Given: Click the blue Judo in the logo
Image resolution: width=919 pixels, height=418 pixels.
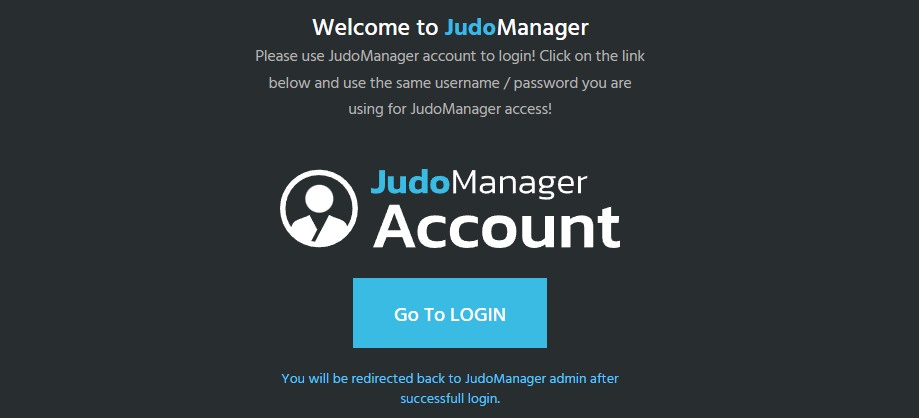Looking at the screenshot, I should pyautogui.click(x=410, y=183).
